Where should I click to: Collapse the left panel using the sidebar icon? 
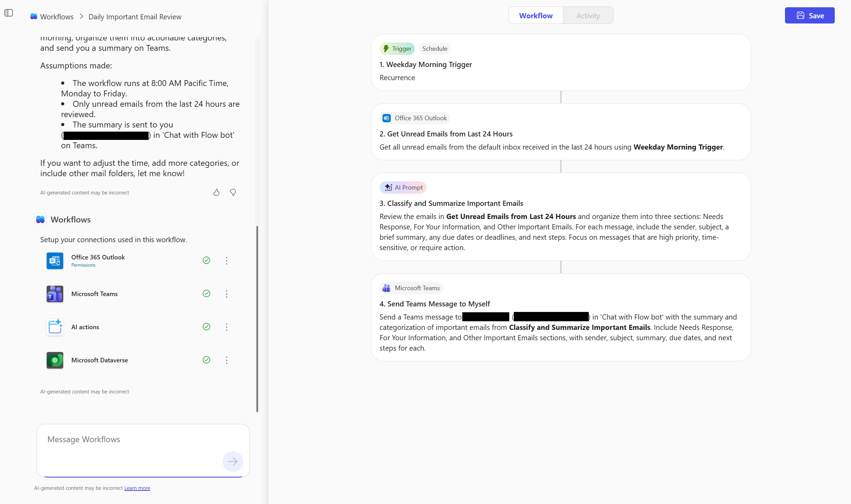9,13
